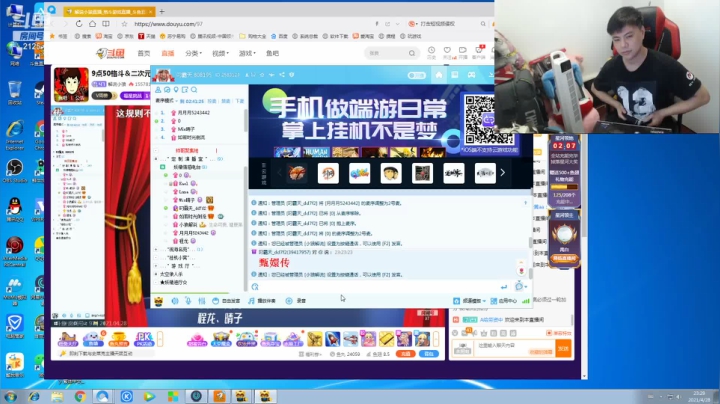The image size is (720, 404).
Task: Show next games with carousel right arrow
Action: point(503,173)
